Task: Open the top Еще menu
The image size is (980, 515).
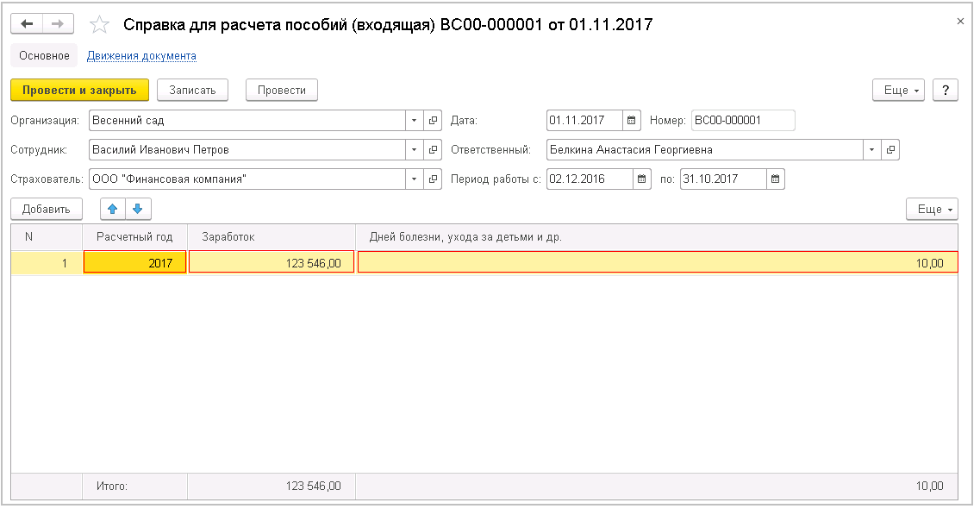Action: 898,90
